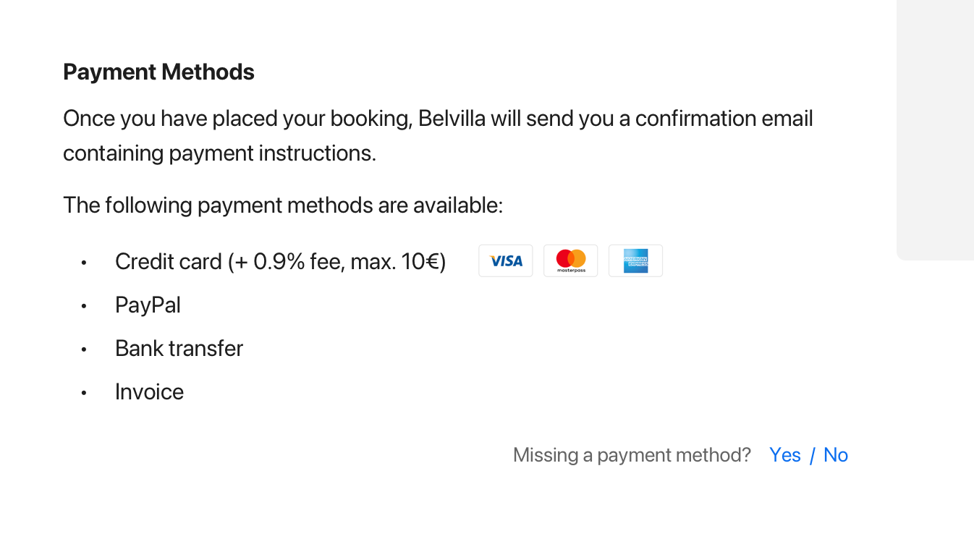The width and height of the screenshot is (974, 560).
Task: Click the gray sidebar panel on right
Action: pyautogui.click(x=935, y=130)
